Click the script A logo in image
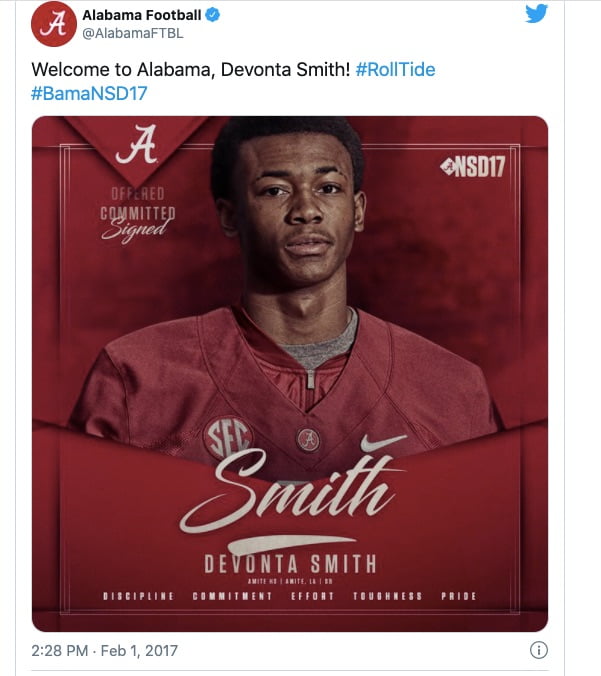This screenshot has height=676, width=601. point(137,145)
